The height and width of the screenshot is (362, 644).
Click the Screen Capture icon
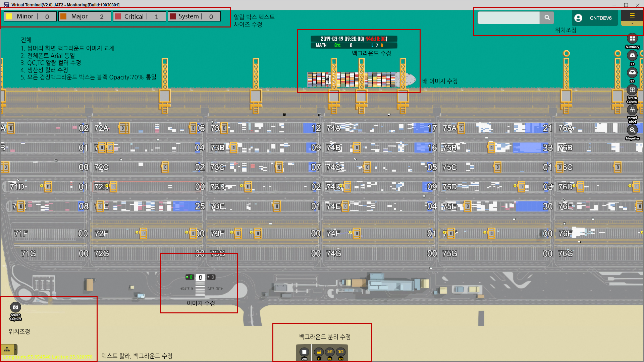pyautogui.click(x=15, y=307)
